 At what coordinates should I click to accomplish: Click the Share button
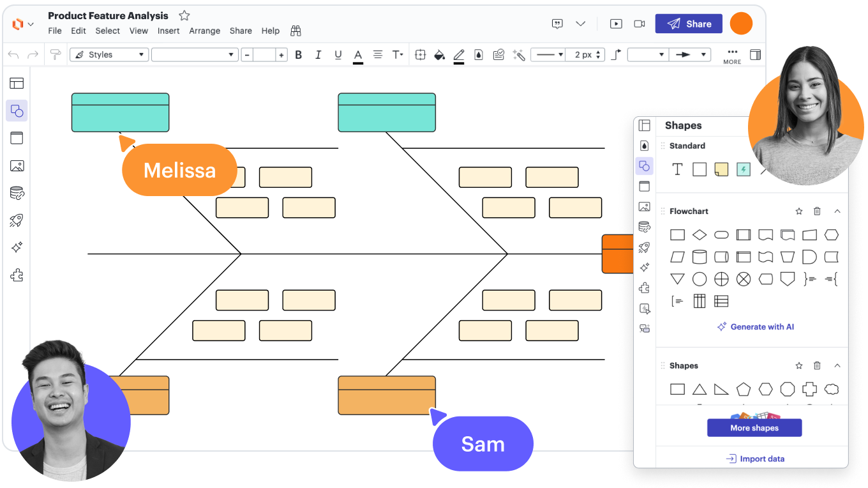point(689,24)
